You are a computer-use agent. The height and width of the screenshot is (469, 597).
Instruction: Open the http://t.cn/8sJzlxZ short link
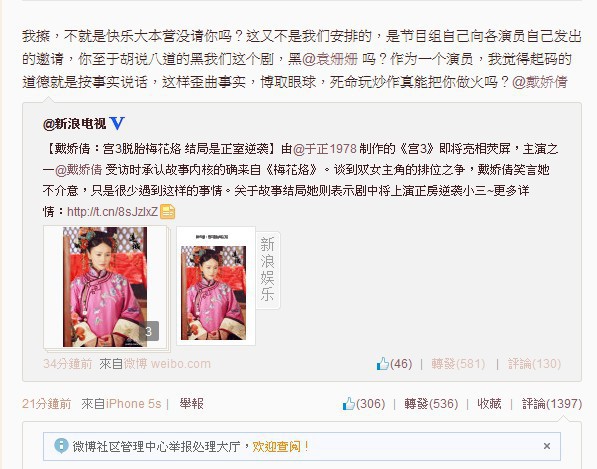tap(112, 211)
